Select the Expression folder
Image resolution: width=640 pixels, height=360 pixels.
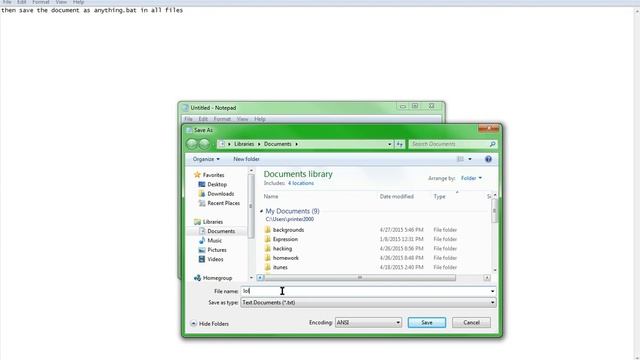[x=285, y=239]
